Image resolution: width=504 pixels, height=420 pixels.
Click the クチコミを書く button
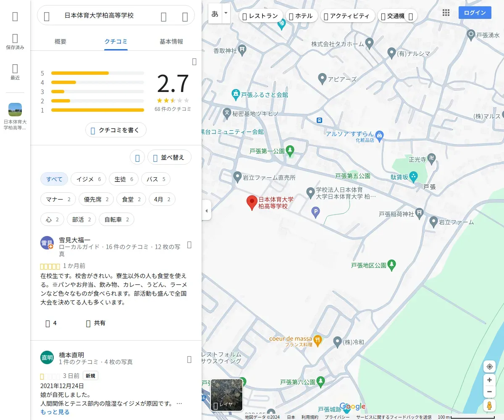(116, 130)
